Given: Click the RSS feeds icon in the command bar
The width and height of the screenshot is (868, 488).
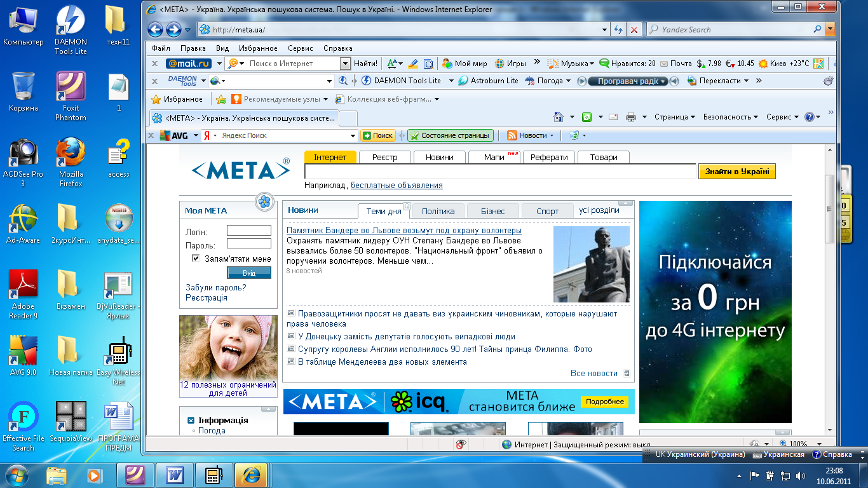Looking at the screenshot, I should [587, 117].
